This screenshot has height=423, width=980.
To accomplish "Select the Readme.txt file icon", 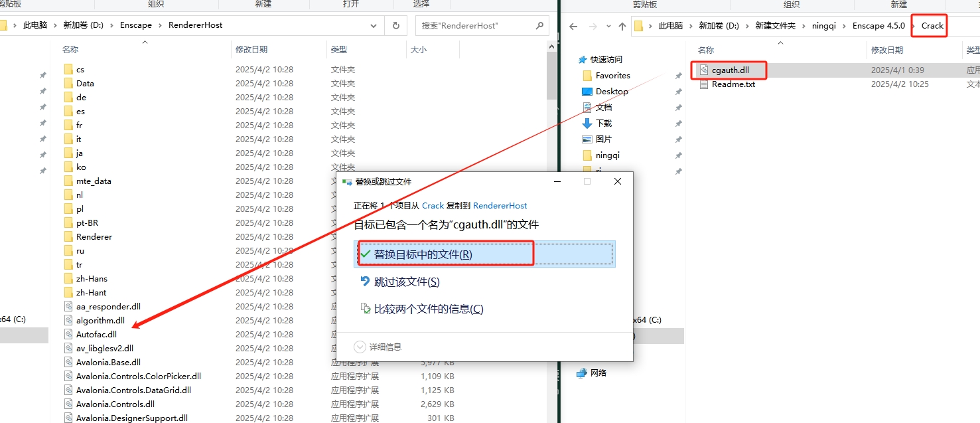I will (704, 84).
